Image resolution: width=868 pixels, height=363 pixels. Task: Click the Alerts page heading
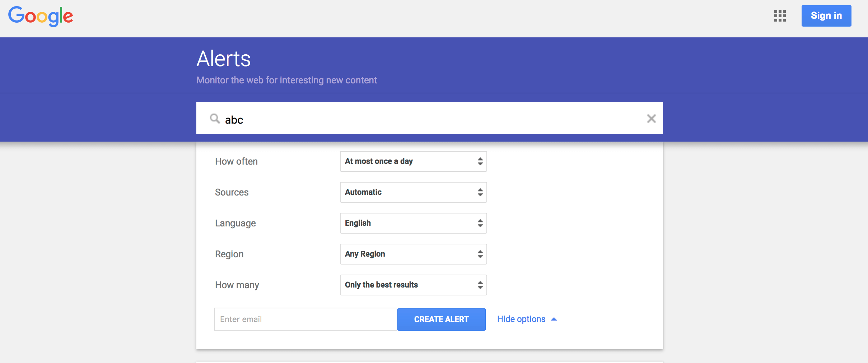click(x=224, y=59)
